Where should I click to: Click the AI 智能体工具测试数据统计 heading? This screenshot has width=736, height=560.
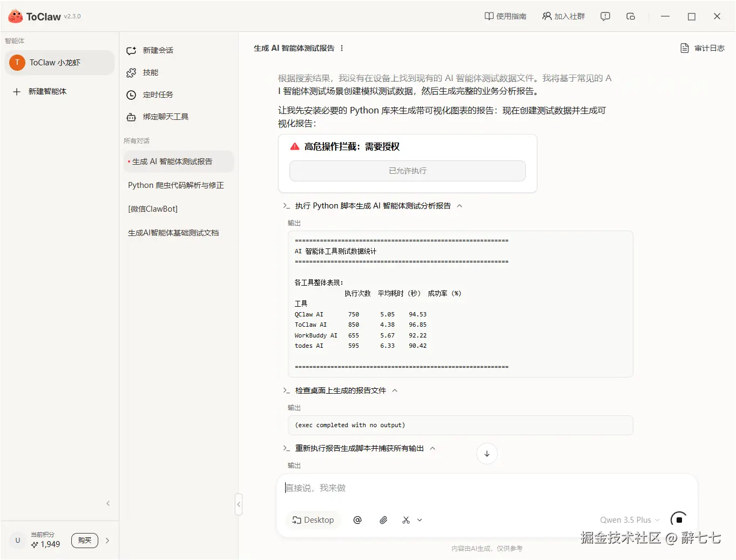point(335,251)
